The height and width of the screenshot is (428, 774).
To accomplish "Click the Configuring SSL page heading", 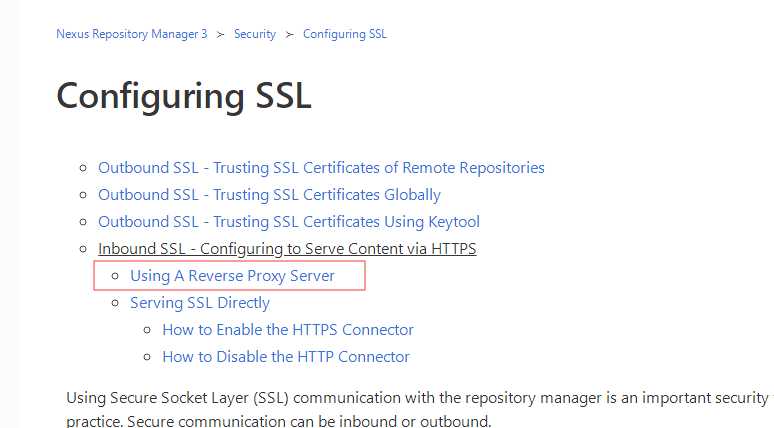I will coord(184,97).
